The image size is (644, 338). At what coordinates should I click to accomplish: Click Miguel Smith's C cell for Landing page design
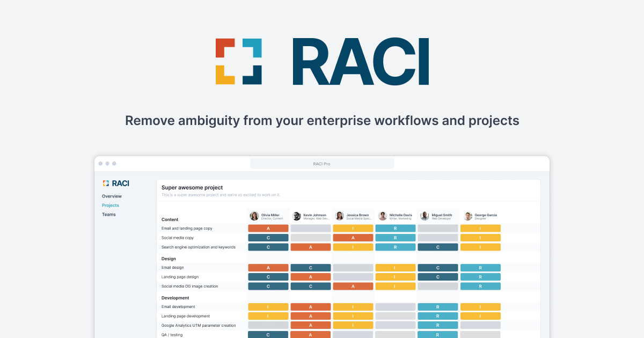click(x=438, y=277)
